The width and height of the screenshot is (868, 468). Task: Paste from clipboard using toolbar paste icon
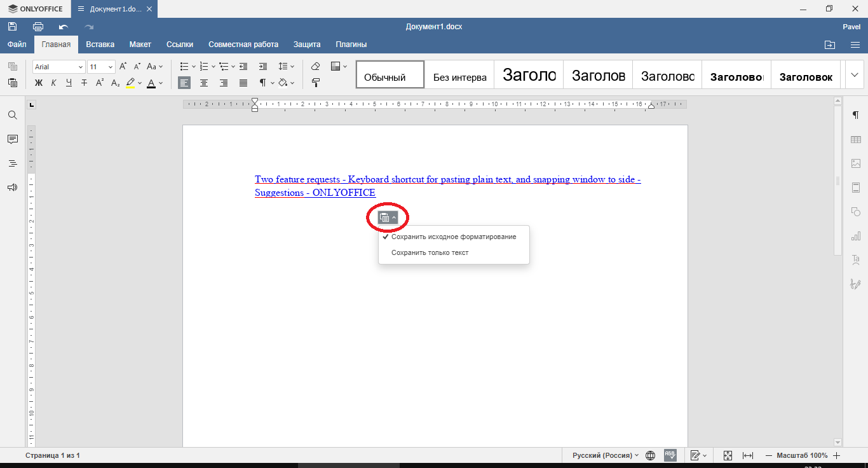tap(12, 83)
